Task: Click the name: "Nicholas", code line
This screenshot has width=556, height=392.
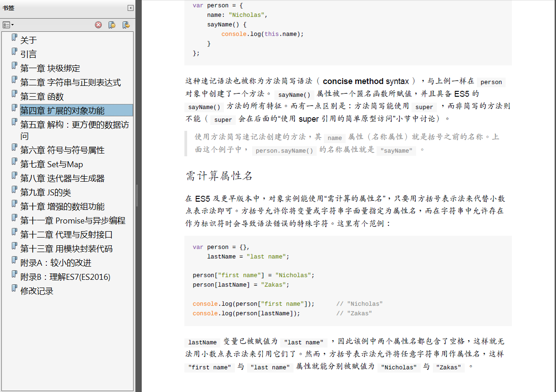Action: point(237,15)
